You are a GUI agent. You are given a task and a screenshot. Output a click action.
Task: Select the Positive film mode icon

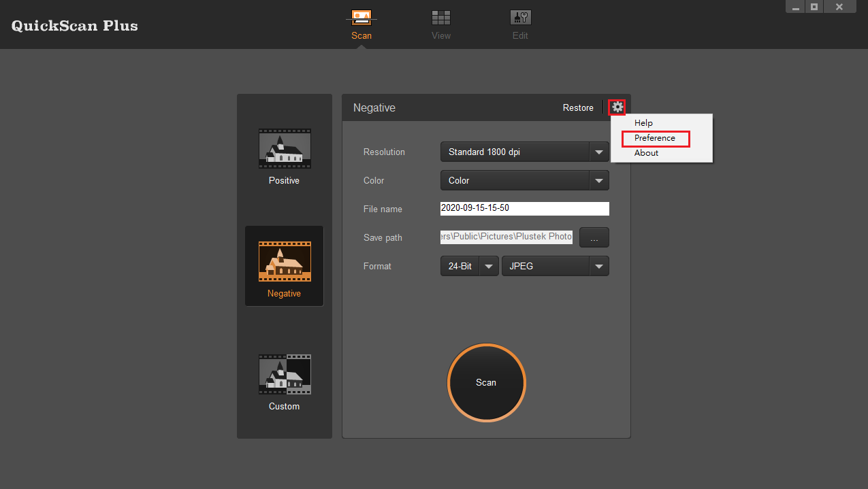pos(285,149)
